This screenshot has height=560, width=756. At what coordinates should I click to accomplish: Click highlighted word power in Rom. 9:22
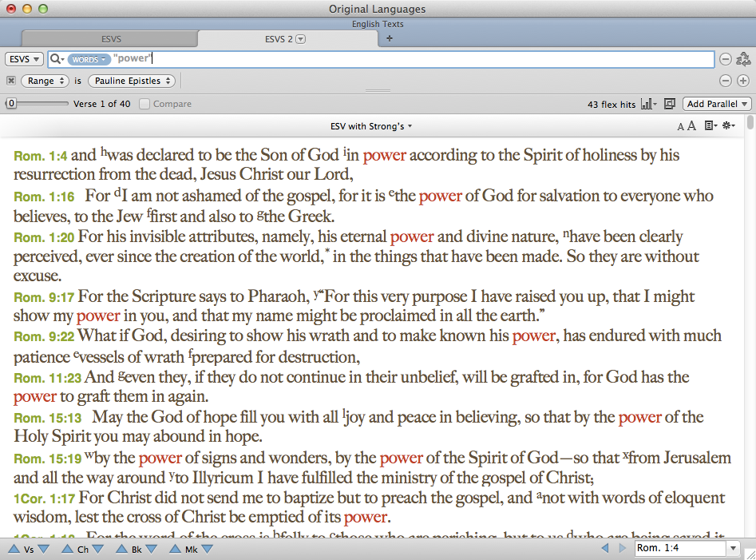pyautogui.click(x=534, y=336)
